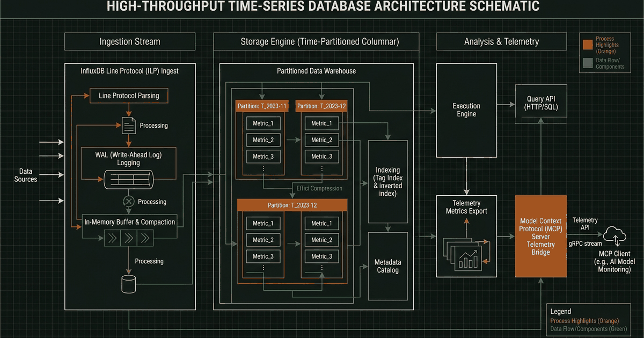Click the Data Sources label
This screenshot has width=644, height=338.
[26, 175]
